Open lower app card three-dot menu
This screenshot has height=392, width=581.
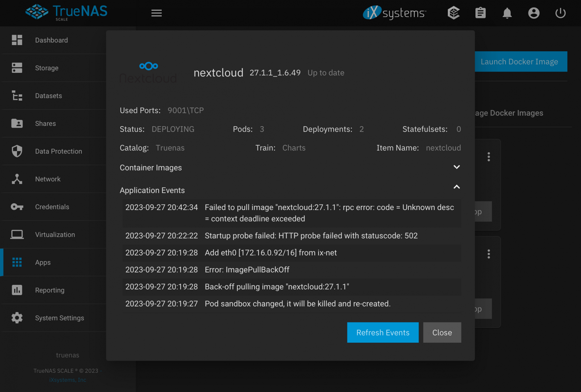pyautogui.click(x=489, y=254)
